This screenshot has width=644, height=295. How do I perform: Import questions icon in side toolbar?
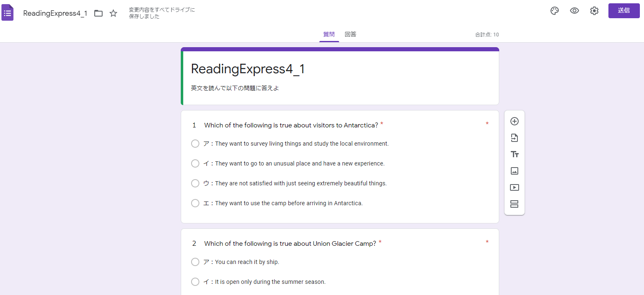[515, 138]
